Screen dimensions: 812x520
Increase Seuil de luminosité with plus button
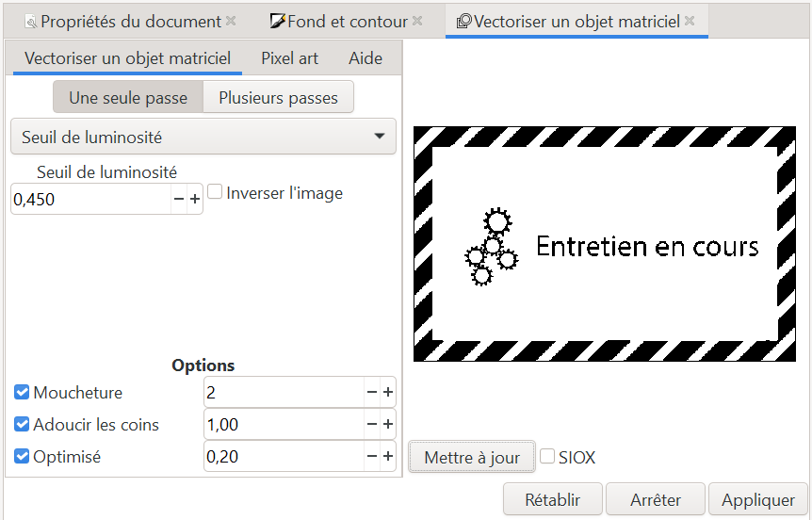click(x=195, y=200)
